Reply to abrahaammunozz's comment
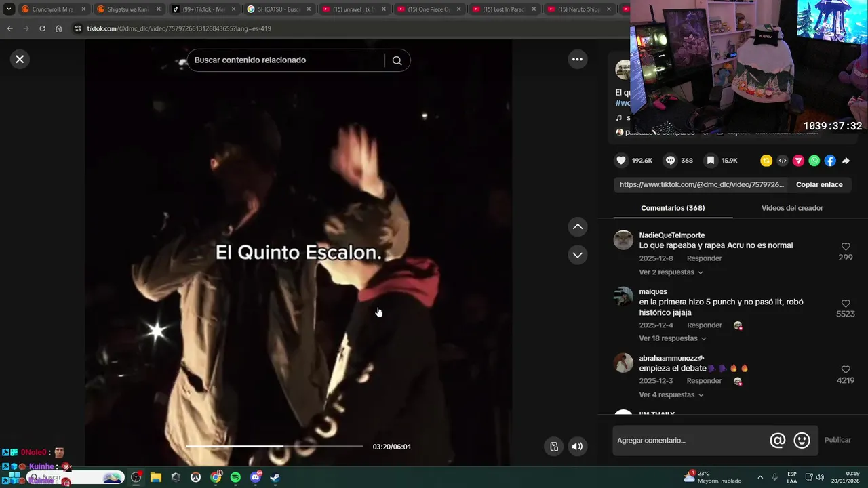The width and height of the screenshot is (868, 488). (704, 381)
